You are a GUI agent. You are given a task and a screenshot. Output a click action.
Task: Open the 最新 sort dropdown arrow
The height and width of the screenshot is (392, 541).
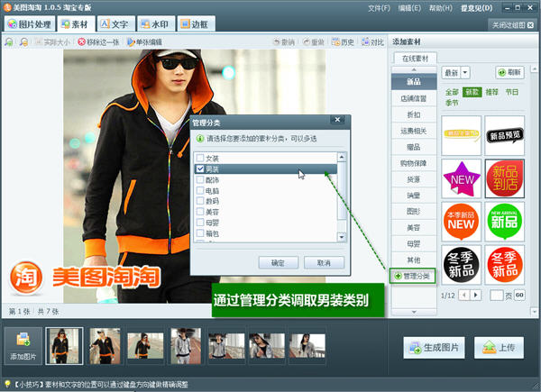(465, 72)
